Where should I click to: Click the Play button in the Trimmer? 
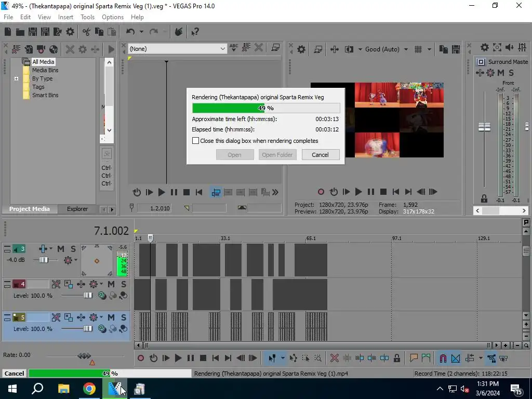coord(162,192)
